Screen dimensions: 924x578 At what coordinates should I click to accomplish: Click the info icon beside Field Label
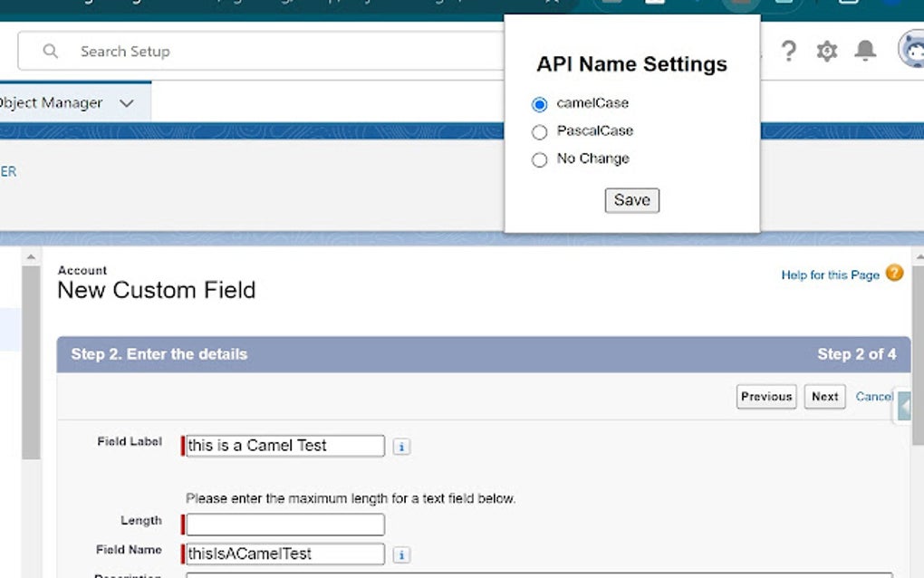click(x=402, y=447)
